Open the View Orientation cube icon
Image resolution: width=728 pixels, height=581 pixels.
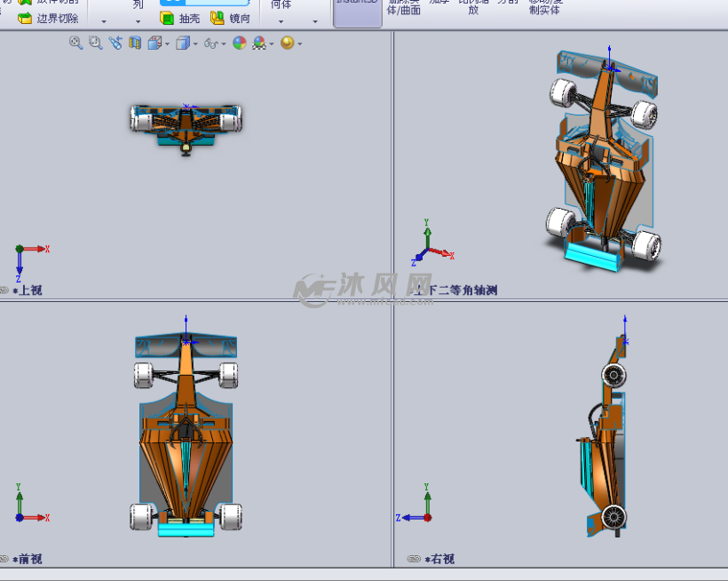click(154, 44)
